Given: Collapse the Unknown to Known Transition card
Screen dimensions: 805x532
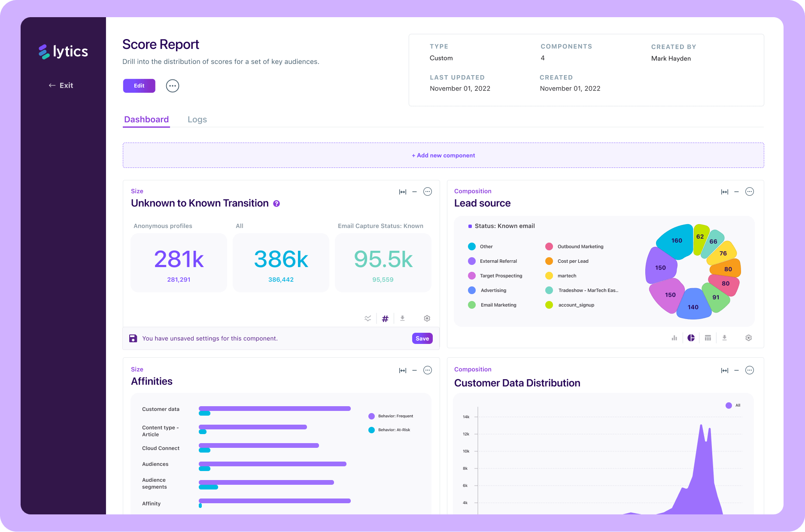Looking at the screenshot, I should [414, 192].
